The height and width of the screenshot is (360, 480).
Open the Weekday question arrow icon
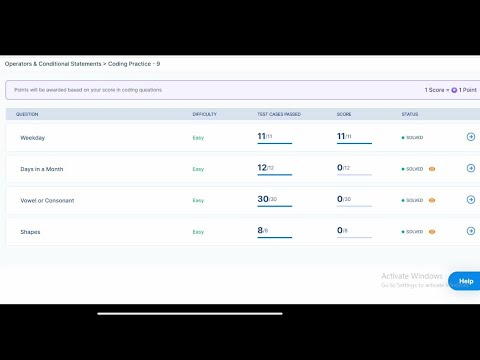tap(471, 137)
